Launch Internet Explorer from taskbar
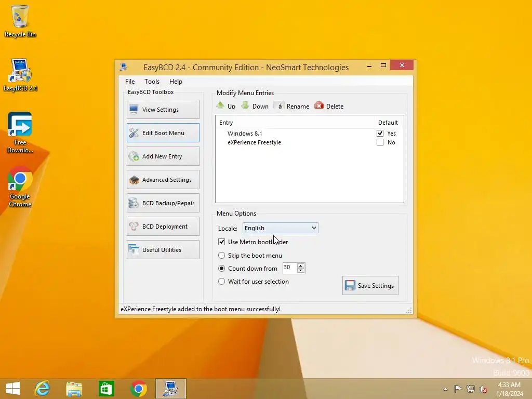Viewport: 532px width, 399px height. coord(43,389)
